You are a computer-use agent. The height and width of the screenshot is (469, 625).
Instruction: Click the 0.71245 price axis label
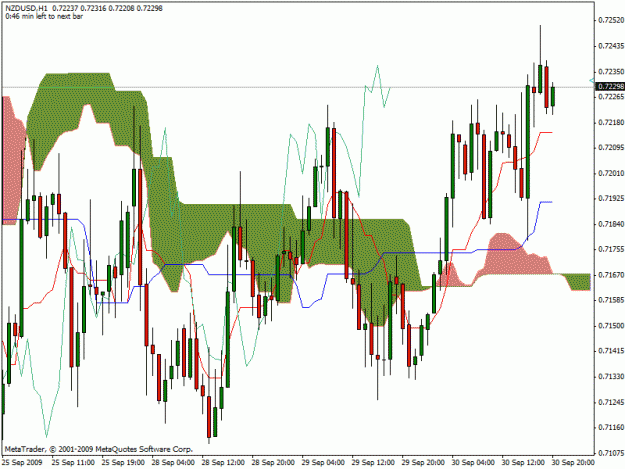pos(611,402)
